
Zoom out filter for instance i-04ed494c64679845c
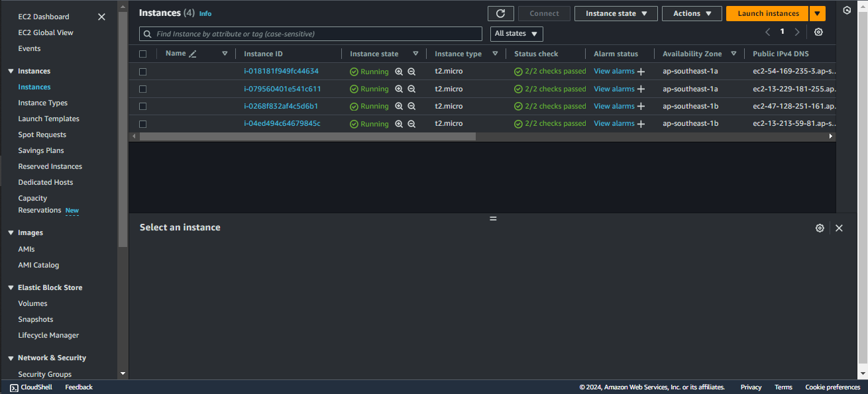coord(411,124)
